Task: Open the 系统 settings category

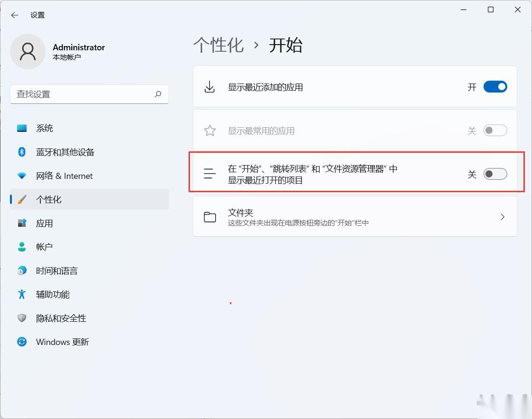Action: coord(45,128)
